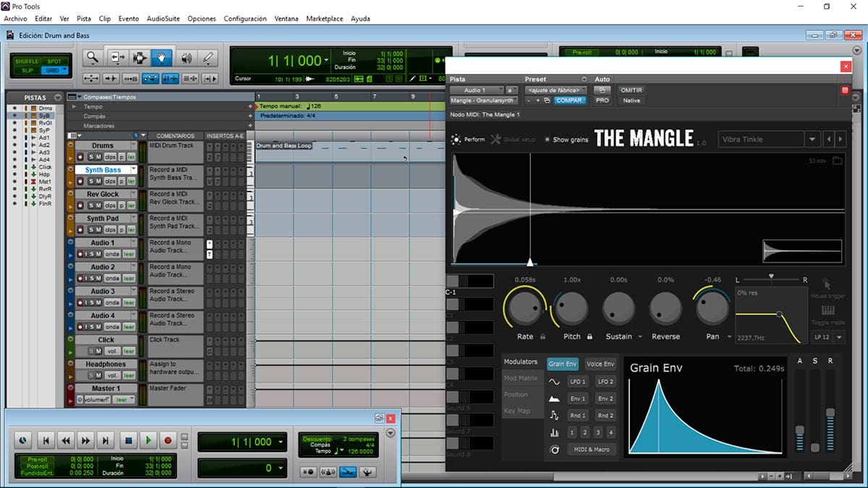Click the envelope shape modulator icon
Screen dimensions: 868x488
pyautogui.click(x=555, y=398)
